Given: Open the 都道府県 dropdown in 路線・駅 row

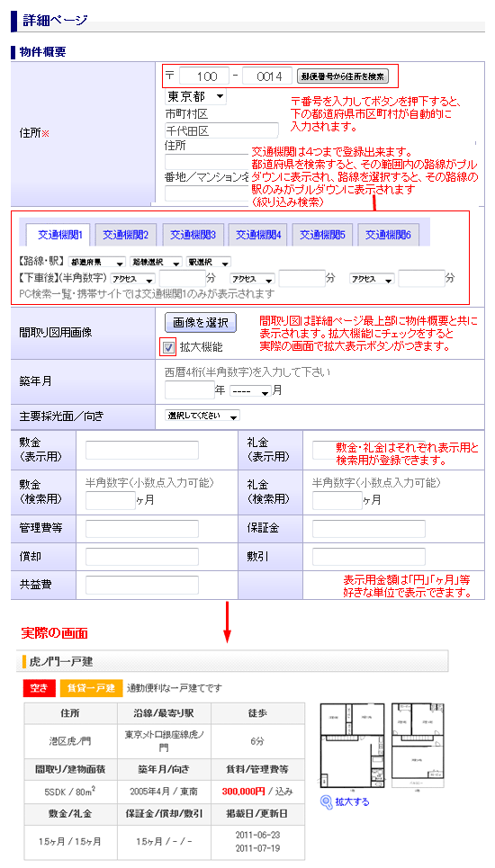Looking at the screenshot, I should [96, 262].
